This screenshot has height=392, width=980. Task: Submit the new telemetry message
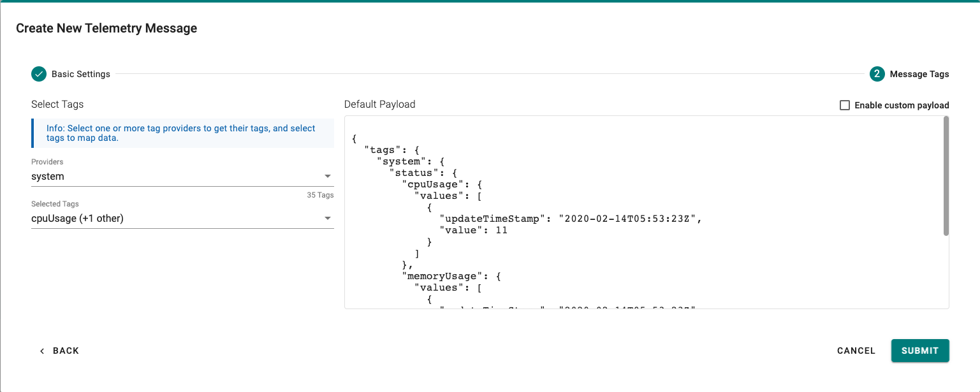pos(920,351)
